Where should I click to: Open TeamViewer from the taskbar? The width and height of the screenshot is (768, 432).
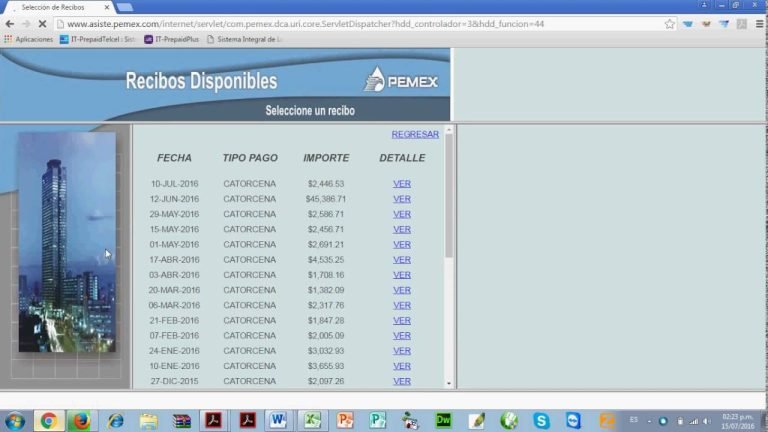click(574, 421)
